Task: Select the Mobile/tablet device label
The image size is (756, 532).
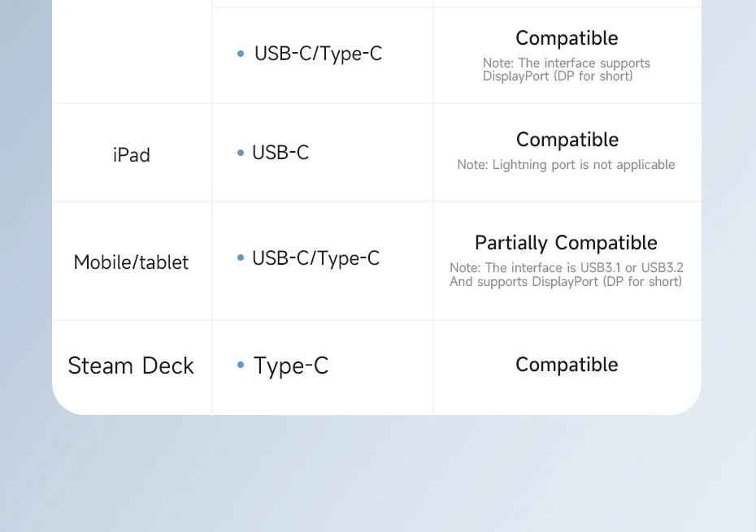Action: pos(131,262)
